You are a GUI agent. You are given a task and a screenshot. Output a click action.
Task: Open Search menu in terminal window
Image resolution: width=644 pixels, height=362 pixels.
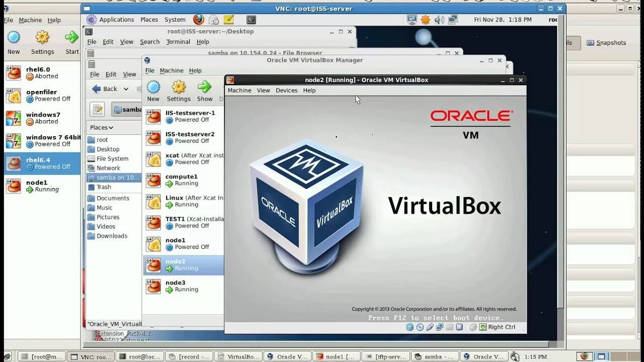pyautogui.click(x=149, y=42)
